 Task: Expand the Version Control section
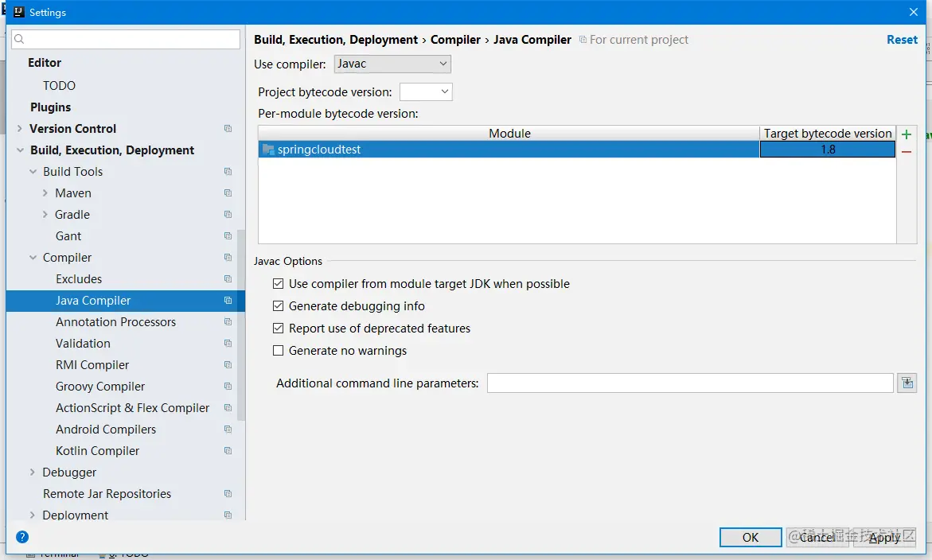pos(20,128)
